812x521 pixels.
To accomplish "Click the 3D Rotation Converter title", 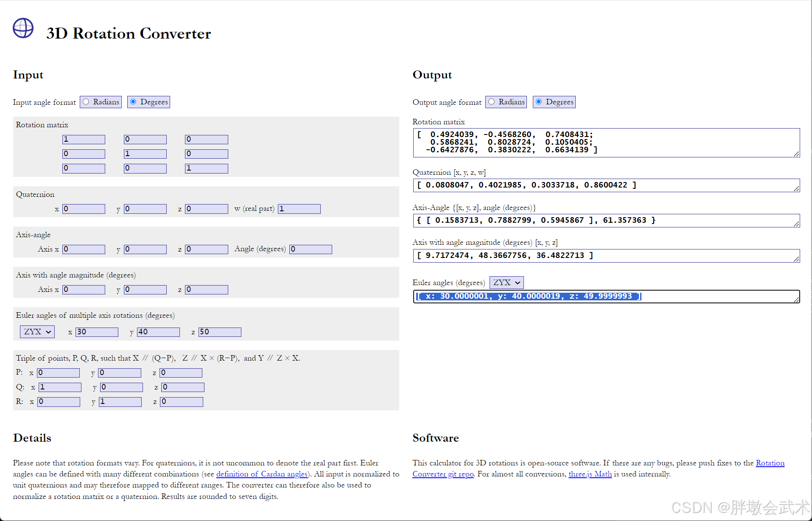I will click(129, 34).
